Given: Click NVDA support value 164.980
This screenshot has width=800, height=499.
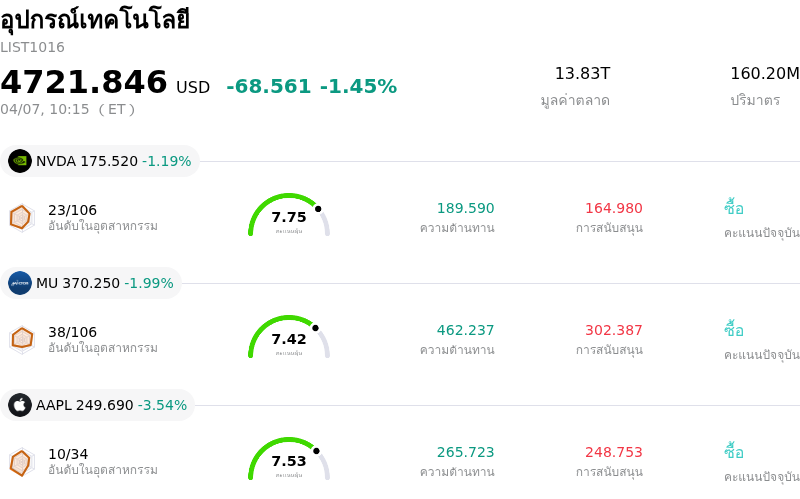Looking at the screenshot, I should (x=614, y=208).
